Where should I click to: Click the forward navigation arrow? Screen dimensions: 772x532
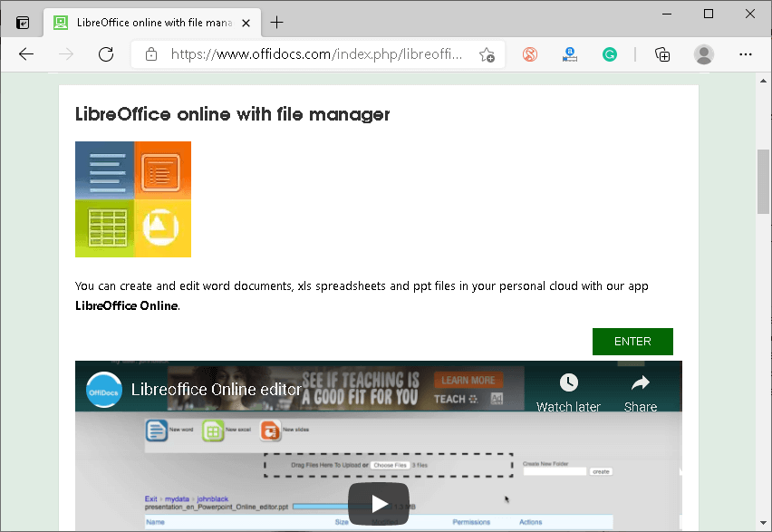pos(66,54)
